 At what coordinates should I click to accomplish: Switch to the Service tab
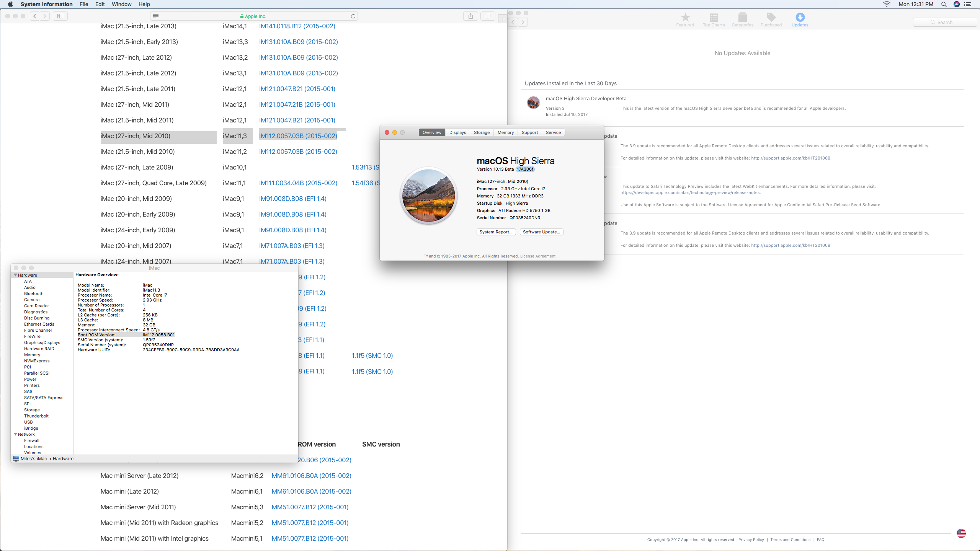pyautogui.click(x=554, y=132)
